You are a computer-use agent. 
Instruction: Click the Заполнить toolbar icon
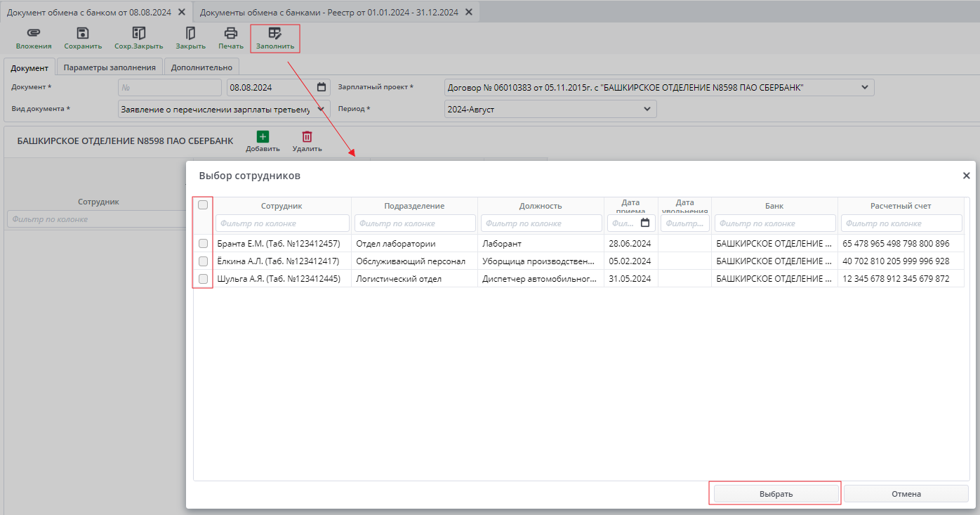tap(275, 33)
